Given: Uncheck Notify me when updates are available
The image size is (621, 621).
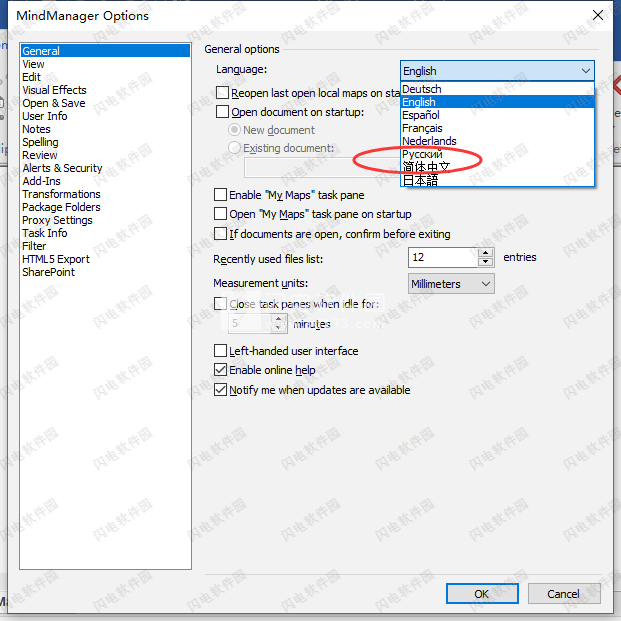Looking at the screenshot, I should coord(220,390).
